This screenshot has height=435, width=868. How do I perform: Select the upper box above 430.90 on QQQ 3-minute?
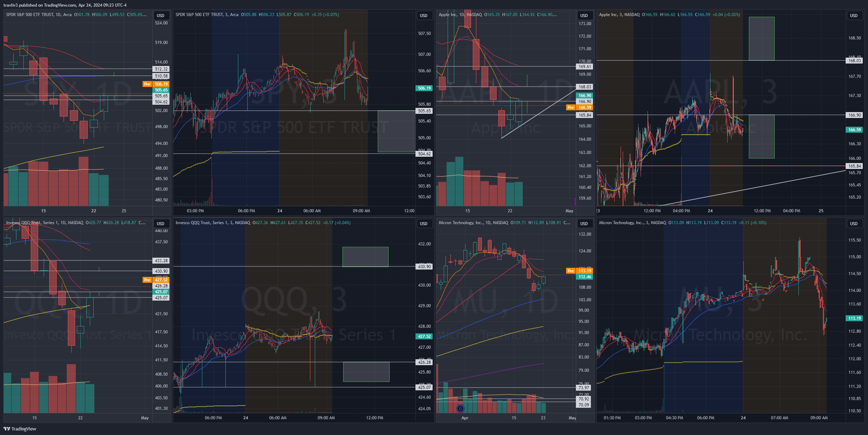tap(365, 257)
